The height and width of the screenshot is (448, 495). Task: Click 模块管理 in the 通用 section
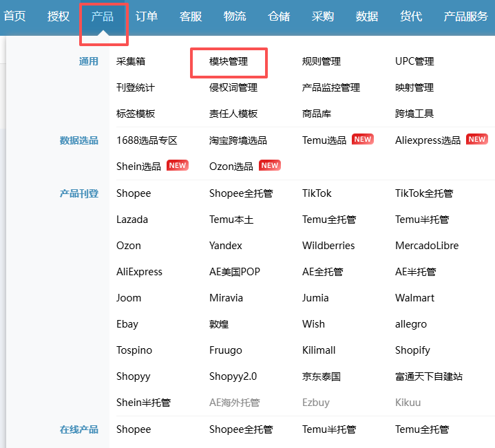[x=229, y=61]
